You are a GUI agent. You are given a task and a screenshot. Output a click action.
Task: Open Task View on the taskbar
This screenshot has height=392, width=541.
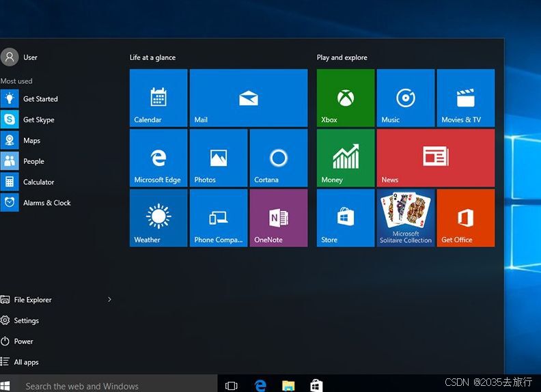231,386
